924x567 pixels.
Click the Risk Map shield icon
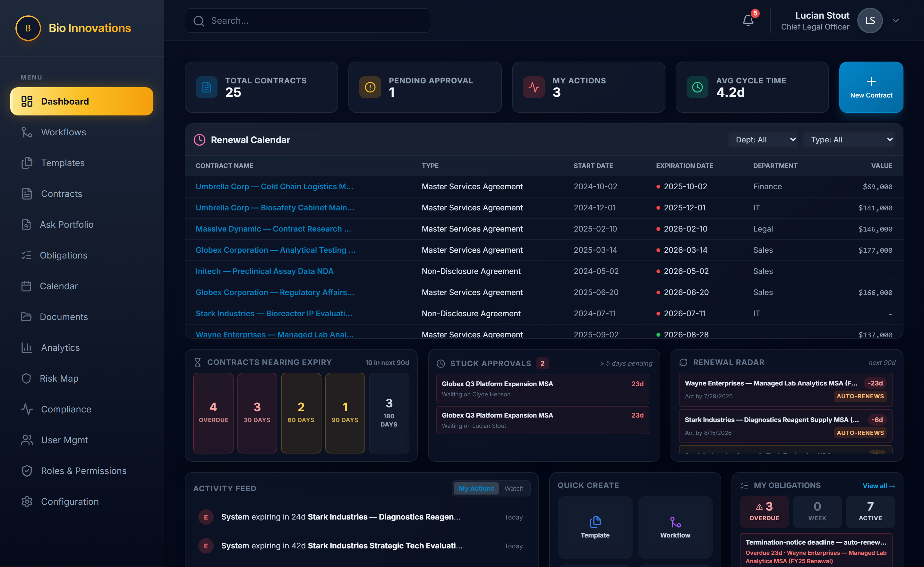tap(26, 378)
